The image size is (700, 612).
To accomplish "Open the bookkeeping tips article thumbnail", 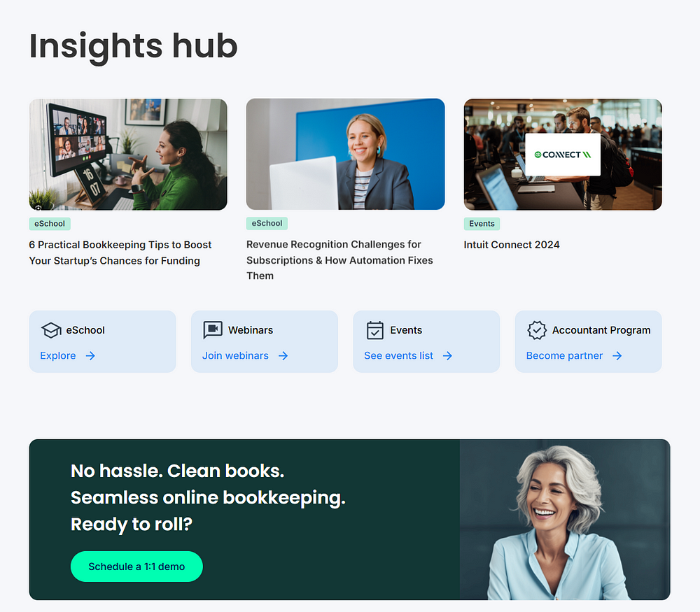I will (128, 155).
